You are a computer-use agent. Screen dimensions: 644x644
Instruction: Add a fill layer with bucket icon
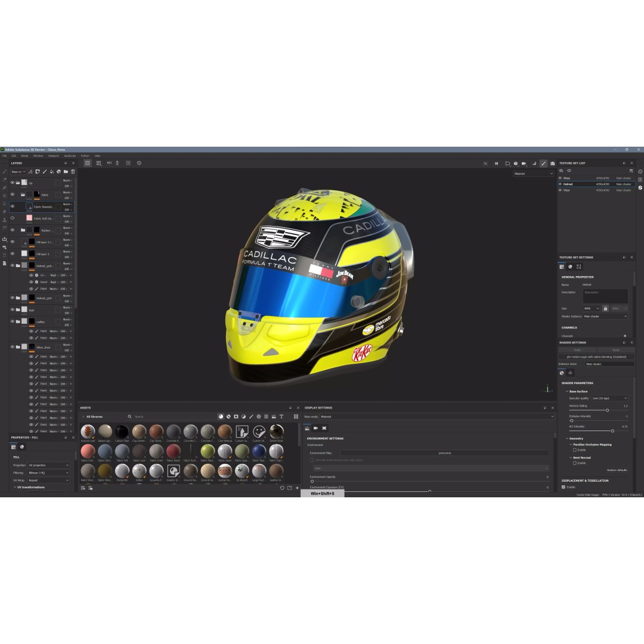point(52,172)
